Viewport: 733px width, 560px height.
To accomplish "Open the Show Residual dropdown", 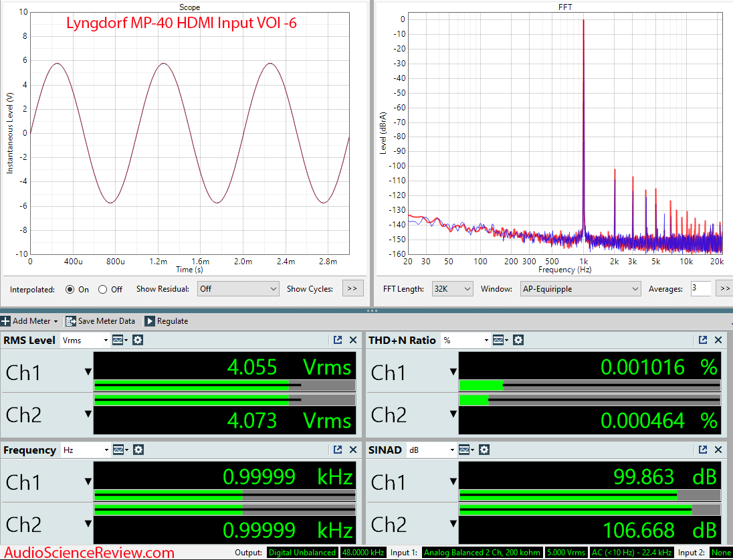I will click(x=237, y=289).
